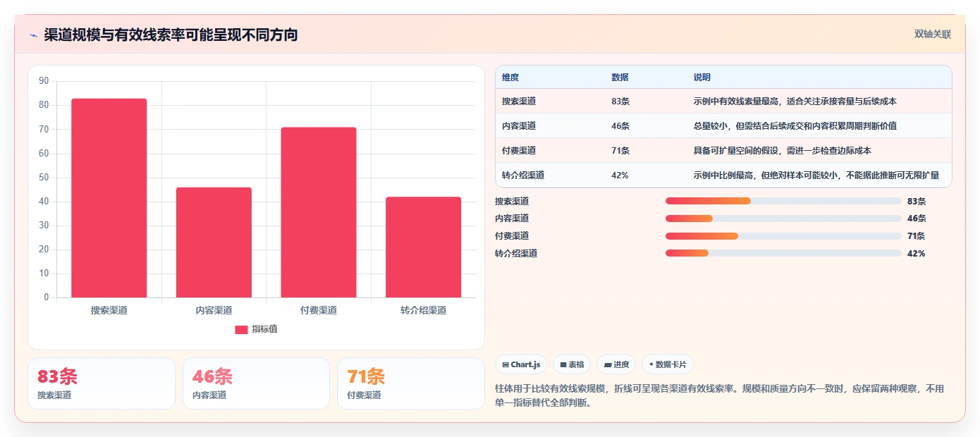Click the 搜索渠道 bar in the chart

click(x=109, y=198)
